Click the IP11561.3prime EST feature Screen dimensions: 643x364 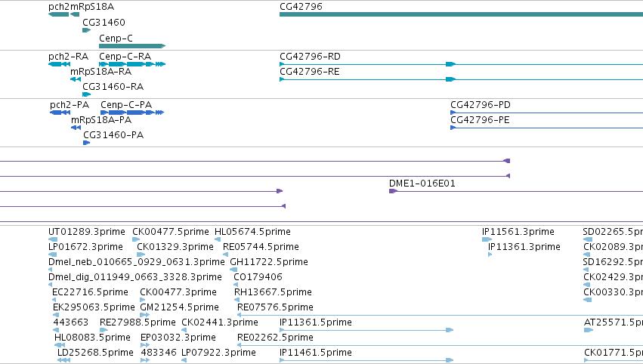tap(487, 239)
